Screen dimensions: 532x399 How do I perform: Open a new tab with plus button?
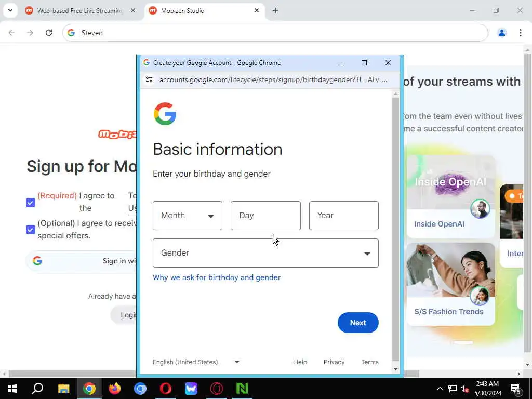tap(275, 11)
